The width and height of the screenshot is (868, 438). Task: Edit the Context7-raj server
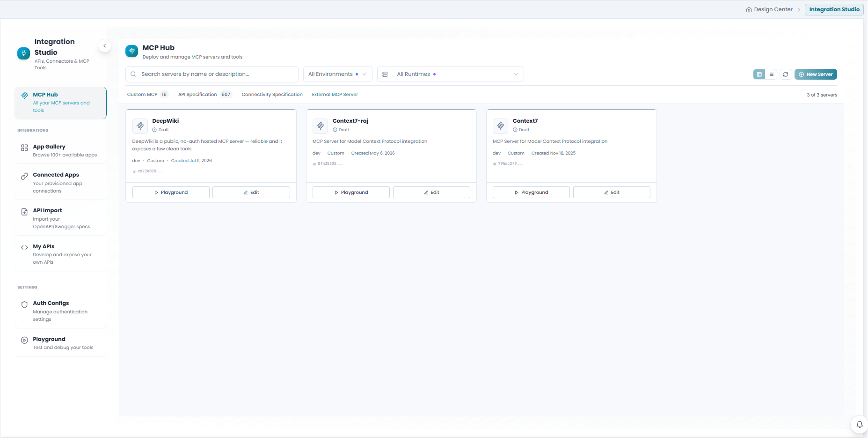pos(431,192)
